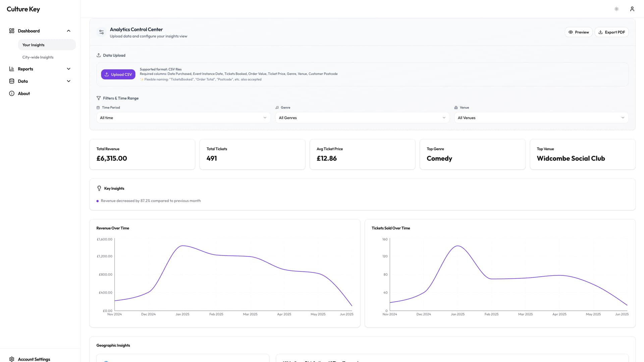This screenshot has width=644, height=362.
Task: Click the Export PDF button
Action: tap(611, 32)
